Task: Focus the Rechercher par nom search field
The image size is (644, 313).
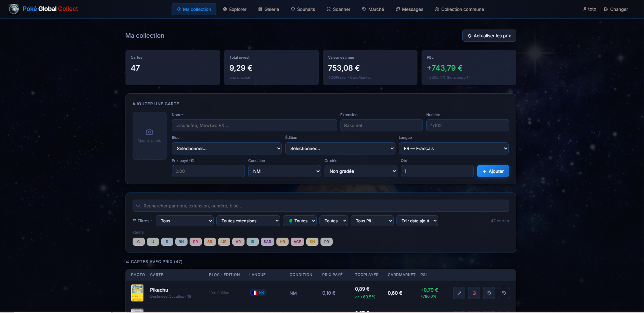Action: pos(320,206)
